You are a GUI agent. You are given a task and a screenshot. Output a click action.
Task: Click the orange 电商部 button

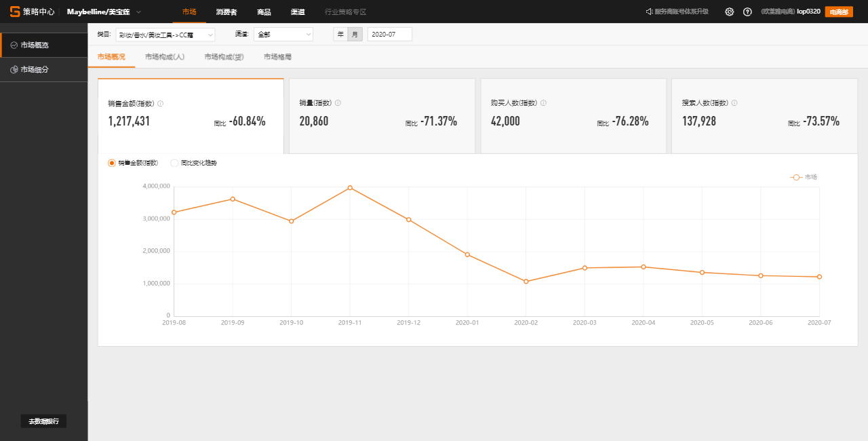(838, 12)
